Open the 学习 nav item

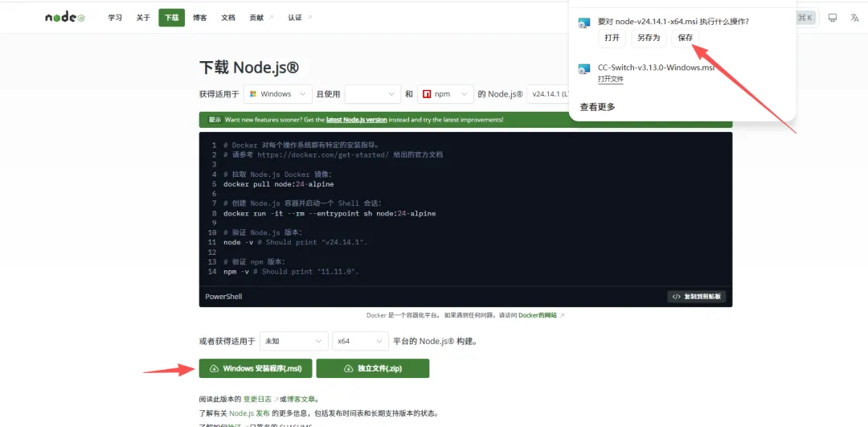click(x=115, y=18)
